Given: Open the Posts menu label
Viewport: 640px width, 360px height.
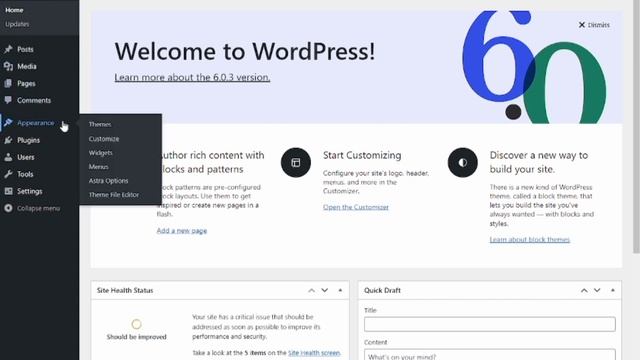Looking at the screenshot, I should pos(25,49).
